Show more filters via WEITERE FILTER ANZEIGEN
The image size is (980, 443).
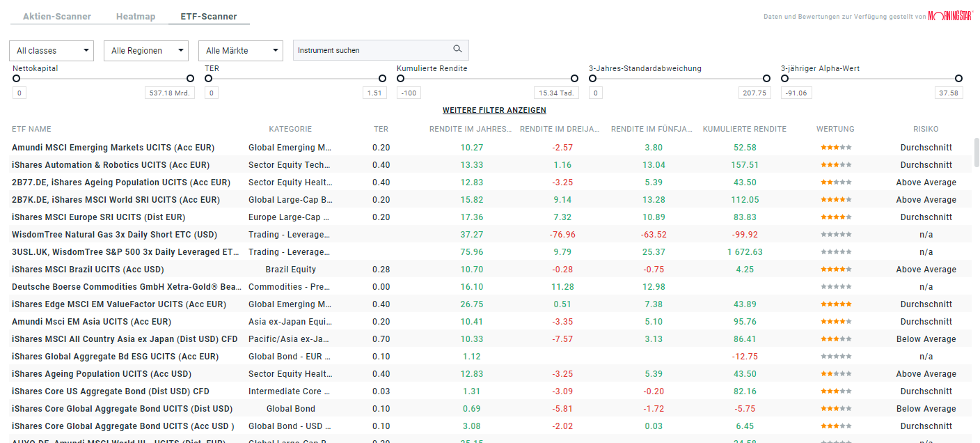point(494,110)
